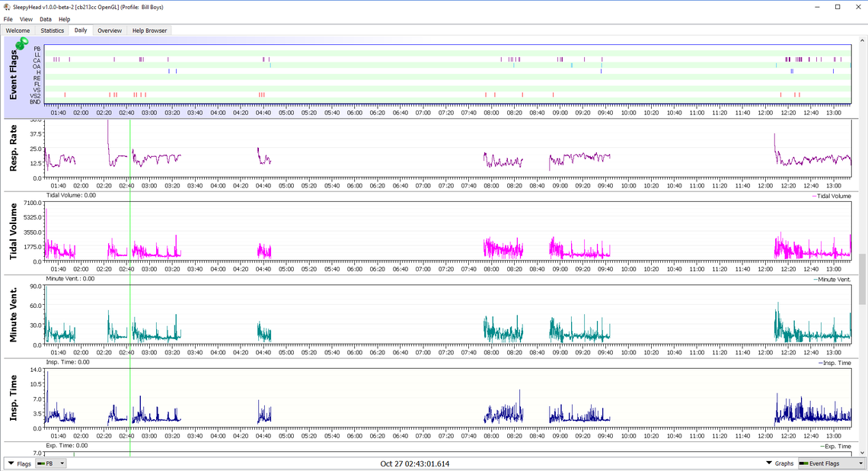
Task: Click the Flags triangle icon in bottom bar
Action: 11,463
